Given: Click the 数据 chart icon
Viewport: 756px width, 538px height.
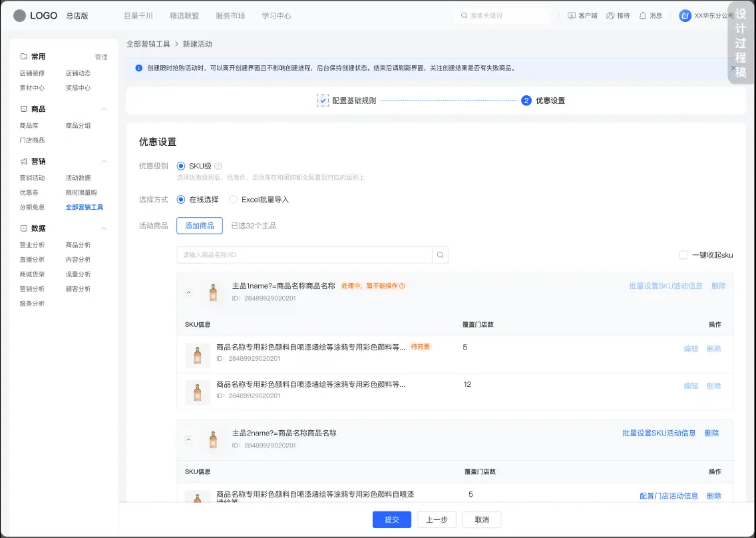Looking at the screenshot, I should click(24, 228).
